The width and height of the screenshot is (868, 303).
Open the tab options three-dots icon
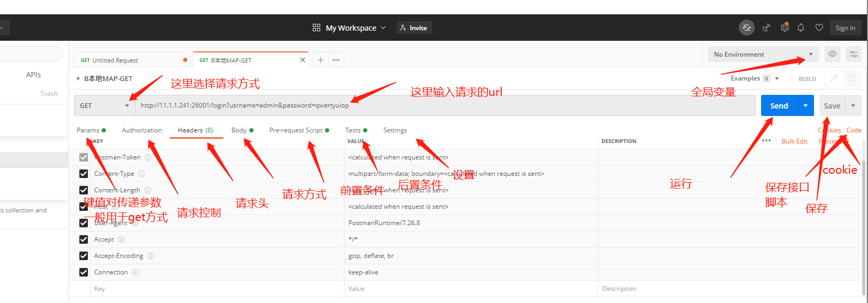pos(336,60)
